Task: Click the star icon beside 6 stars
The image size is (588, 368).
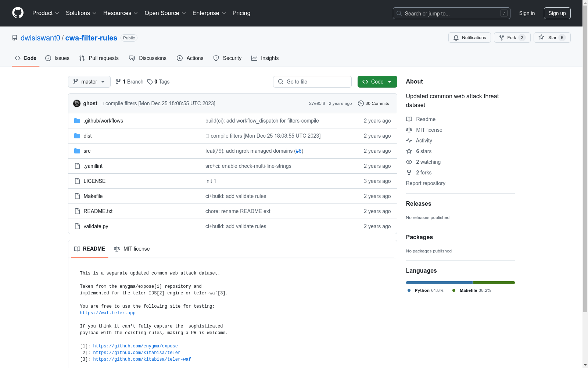Action: pyautogui.click(x=409, y=151)
